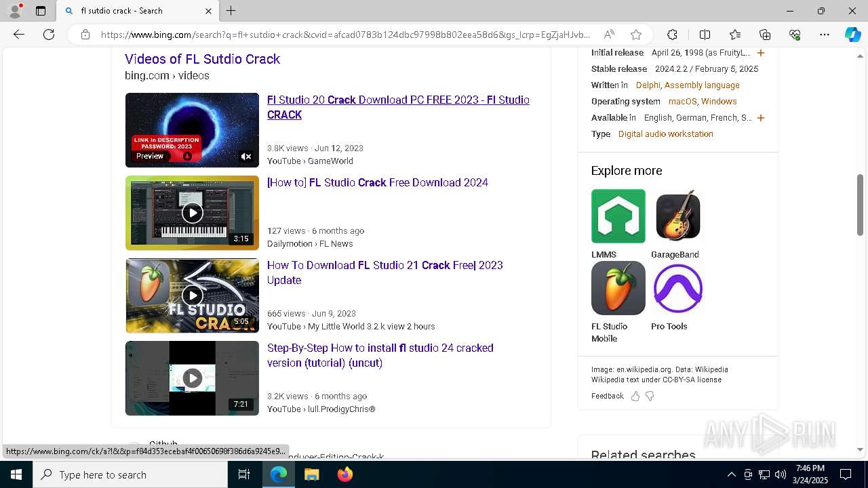Open the Extensions puzzle icon
Screen dimensions: 868x488
672,35
